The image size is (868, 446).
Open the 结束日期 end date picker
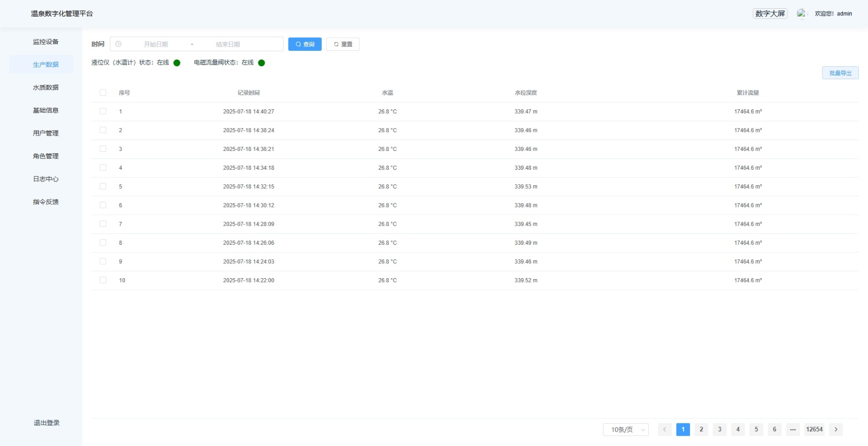coord(228,44)
